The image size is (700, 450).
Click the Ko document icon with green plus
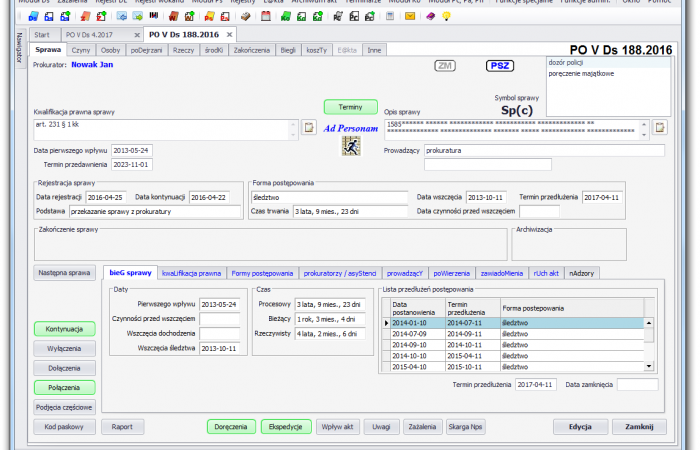pos(318,17)
